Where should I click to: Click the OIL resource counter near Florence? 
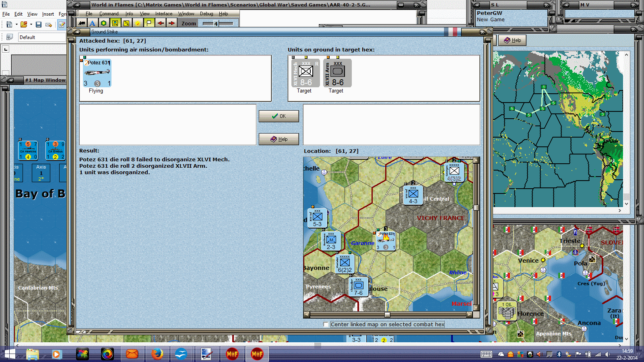pyautogui.click(x=507, y=311)
